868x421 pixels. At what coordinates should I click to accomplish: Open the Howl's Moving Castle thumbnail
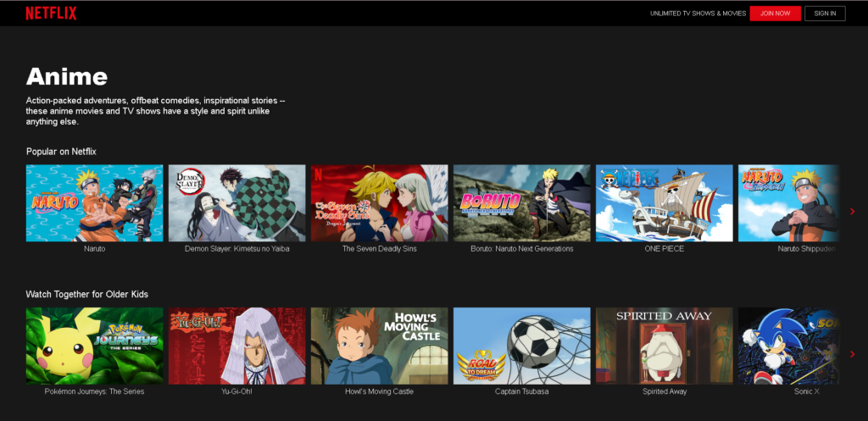379,346
